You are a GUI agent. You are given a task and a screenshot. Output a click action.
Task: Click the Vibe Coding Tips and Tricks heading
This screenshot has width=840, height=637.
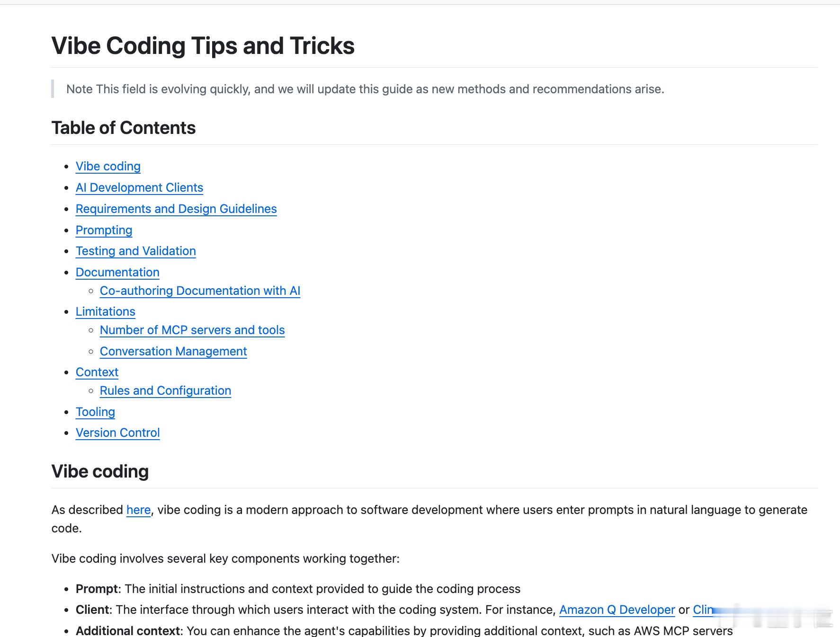[x=203, y=46]
